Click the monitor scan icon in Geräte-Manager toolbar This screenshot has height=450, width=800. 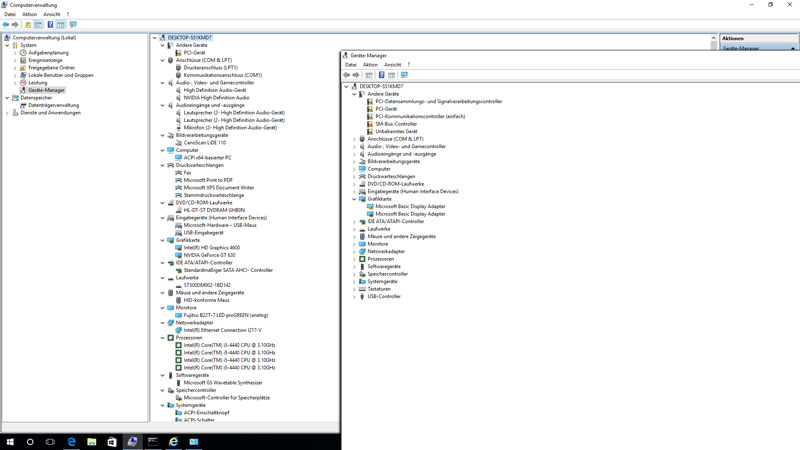coord(404,75)
